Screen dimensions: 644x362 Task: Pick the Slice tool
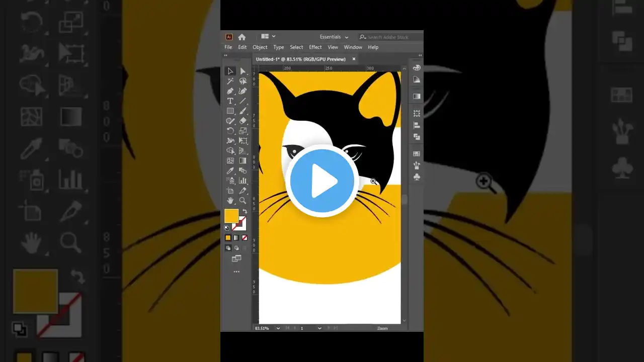click(243, 191)
